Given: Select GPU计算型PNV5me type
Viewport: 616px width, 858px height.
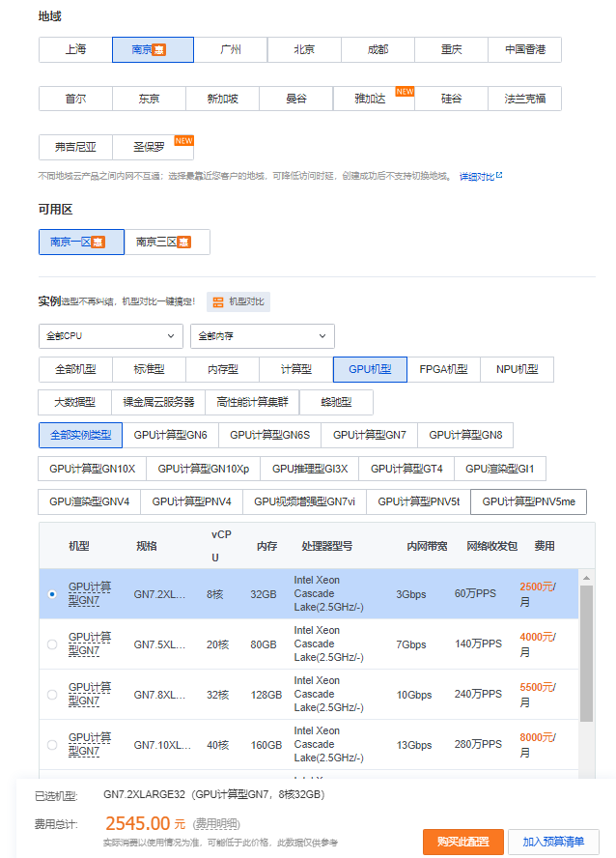Looking at the screenshot, I should (528, 501).
